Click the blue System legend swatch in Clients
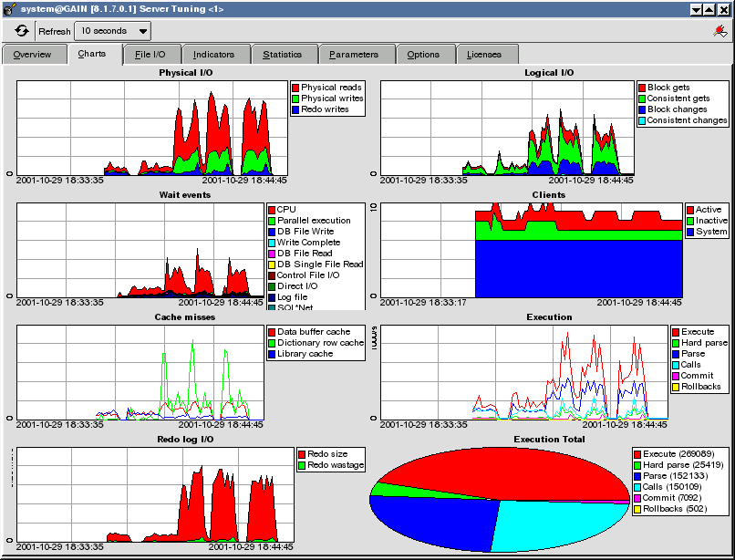The height and width of the screenshot is (560, 735). coord(691,232)
